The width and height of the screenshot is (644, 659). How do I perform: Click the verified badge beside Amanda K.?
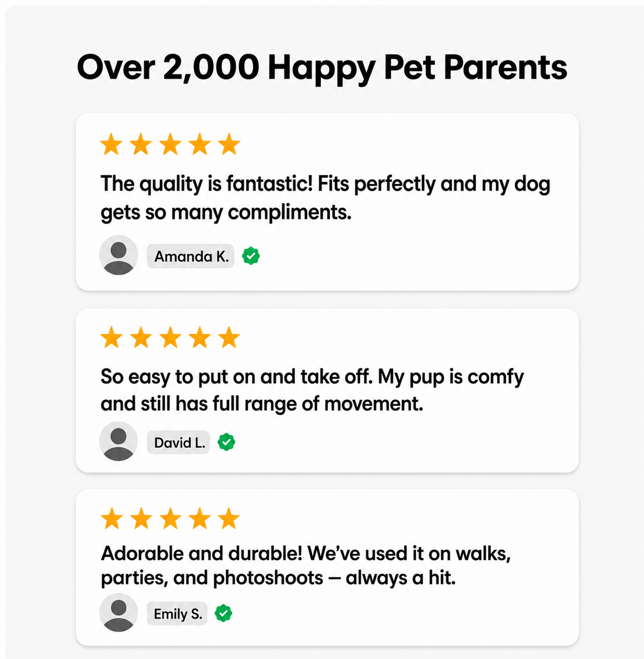[251, 256]
